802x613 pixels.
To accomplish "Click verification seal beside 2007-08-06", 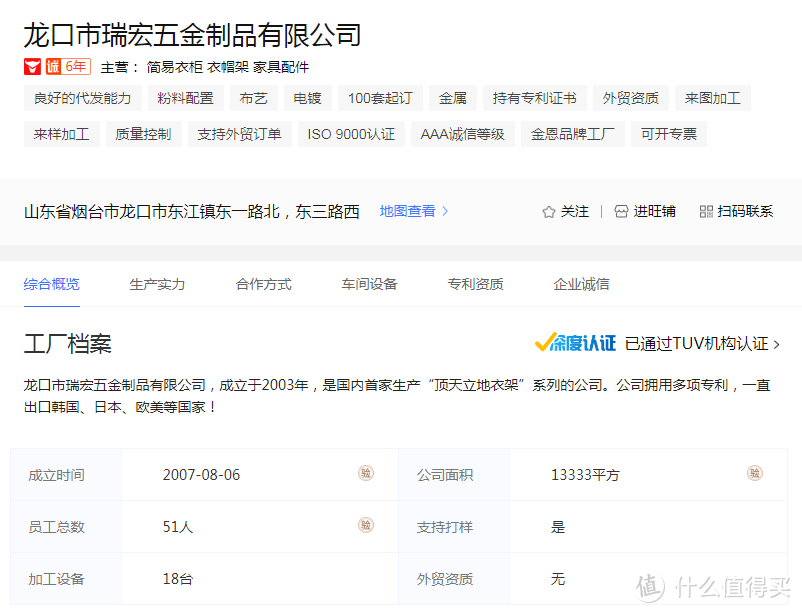I will [x=366, y=473].
